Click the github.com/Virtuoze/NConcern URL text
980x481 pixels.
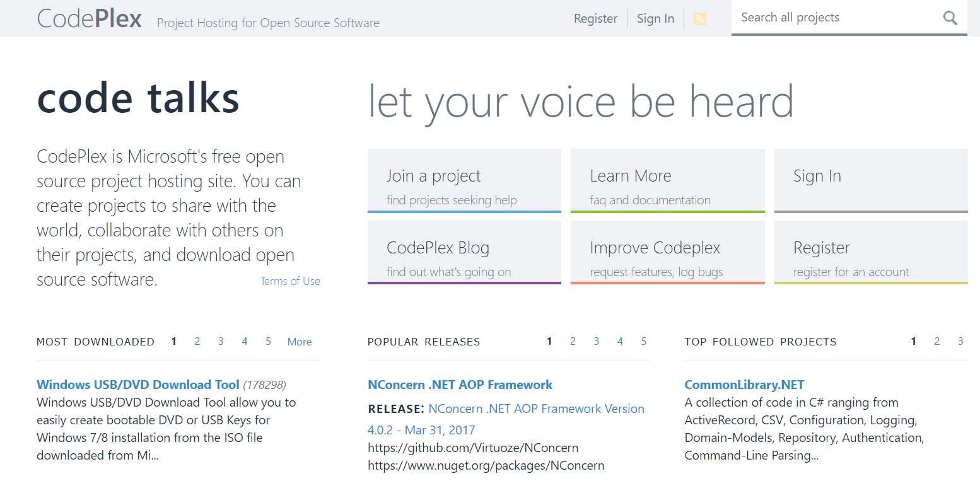(x=473, y=448)
